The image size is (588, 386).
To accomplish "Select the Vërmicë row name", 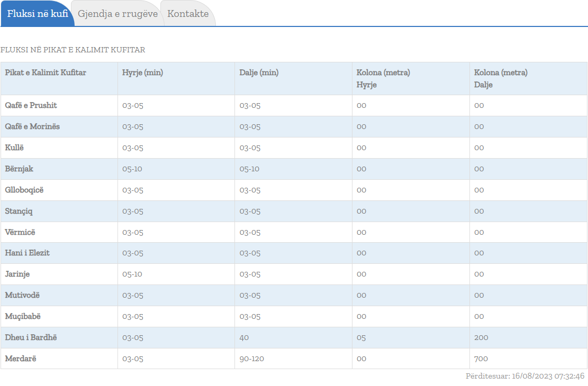I will pos(20,232).
